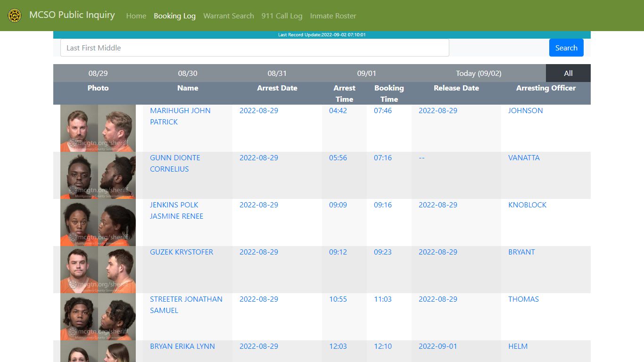Screen dimensions: 644x362
Task: Click booking time 07:16
Action: [383, 157]
